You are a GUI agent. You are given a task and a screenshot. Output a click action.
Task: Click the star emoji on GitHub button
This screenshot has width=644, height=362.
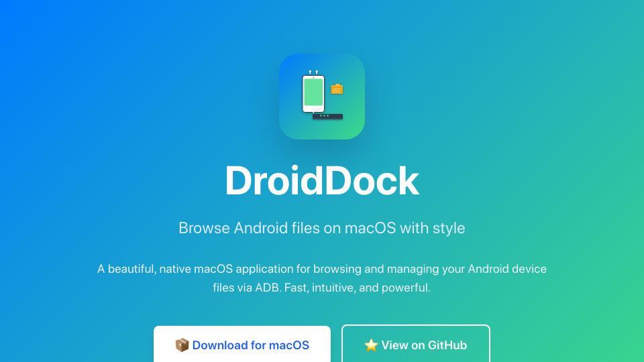click(371, 345)
